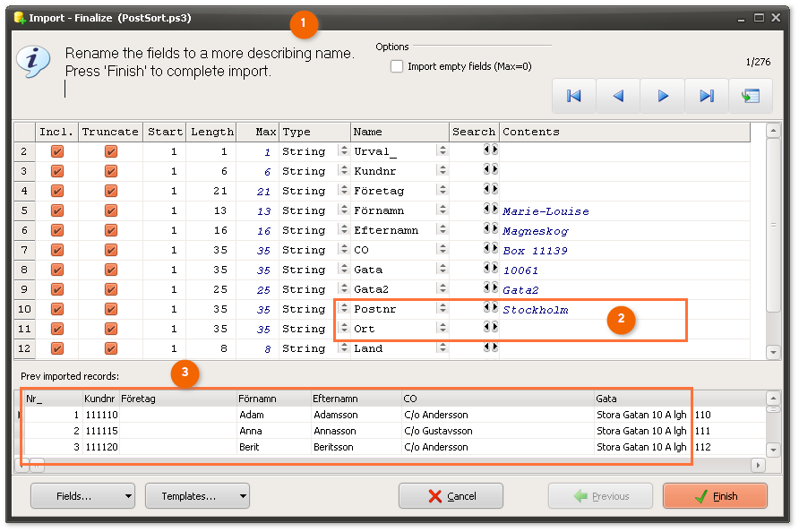This screenshot has height=532, width=799.
Task: Click the blue information icon
Action: coord(33,62)
